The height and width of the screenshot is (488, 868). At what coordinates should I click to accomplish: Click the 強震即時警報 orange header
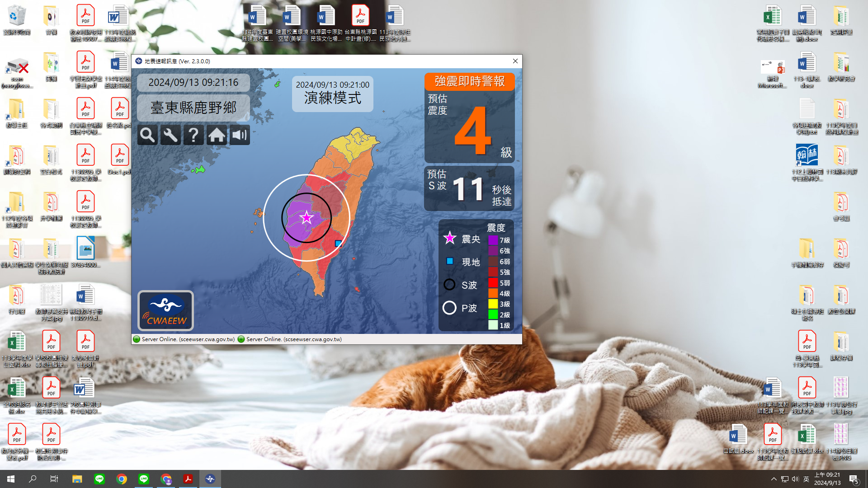469,81
